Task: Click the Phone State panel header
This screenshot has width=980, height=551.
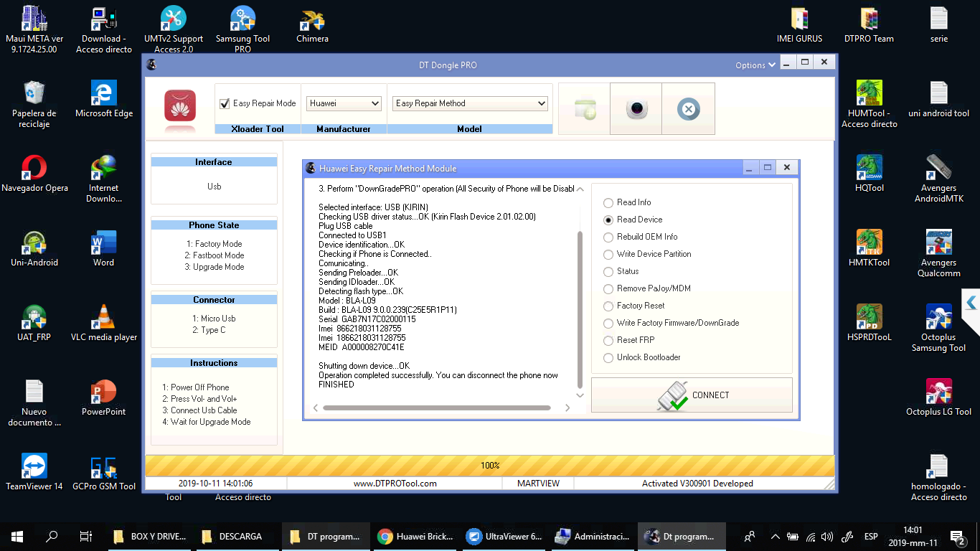Action: [214, 225]
